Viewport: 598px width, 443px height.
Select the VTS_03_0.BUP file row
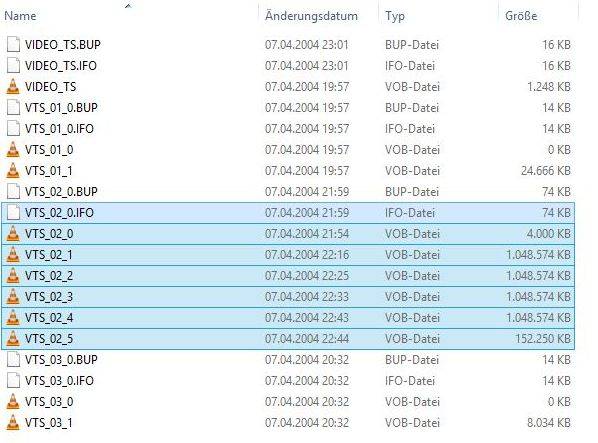(288, 360)
